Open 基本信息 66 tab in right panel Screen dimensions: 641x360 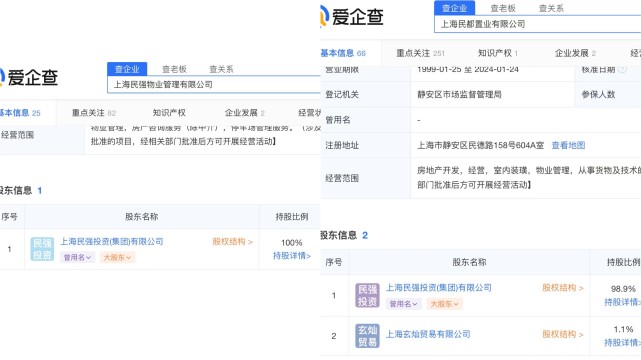pos(343,53)
